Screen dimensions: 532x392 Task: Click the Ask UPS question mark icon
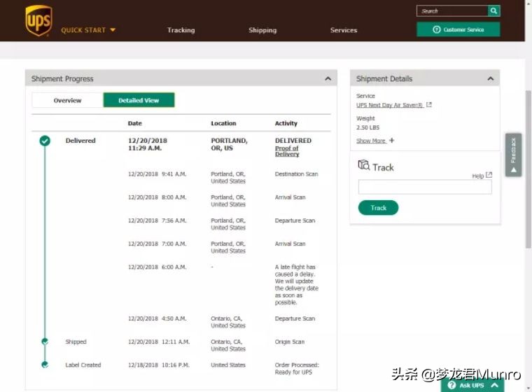[451, 385]
